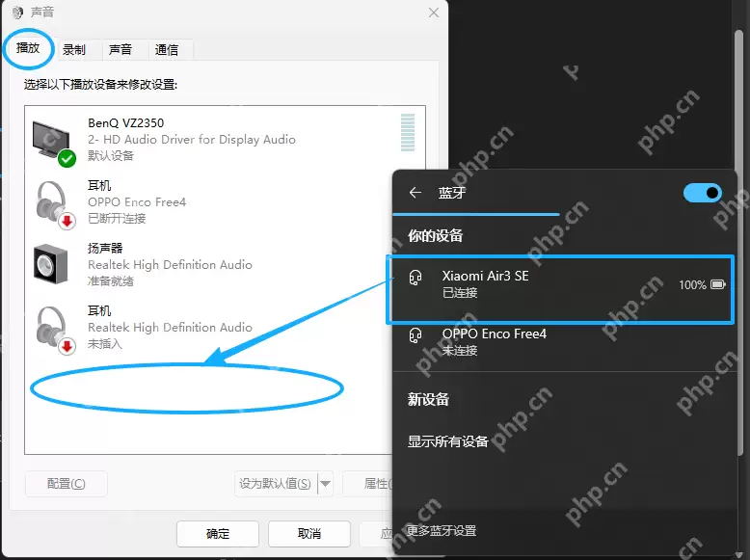Open the 录制 tab

[74, 50]
